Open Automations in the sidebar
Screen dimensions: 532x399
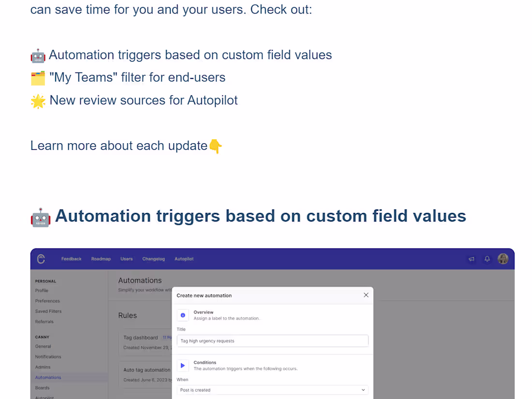[48, 377]
